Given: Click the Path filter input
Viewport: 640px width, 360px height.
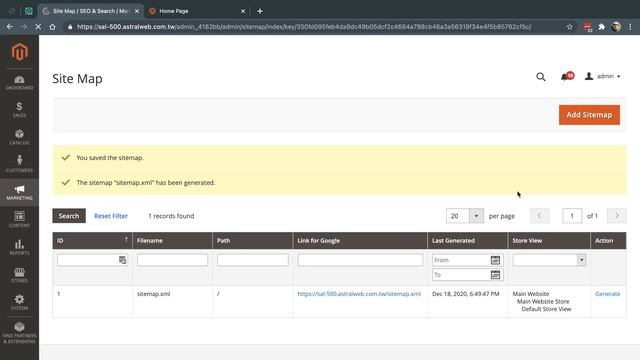Looking at the screenshot, I should tap(253, 260).
